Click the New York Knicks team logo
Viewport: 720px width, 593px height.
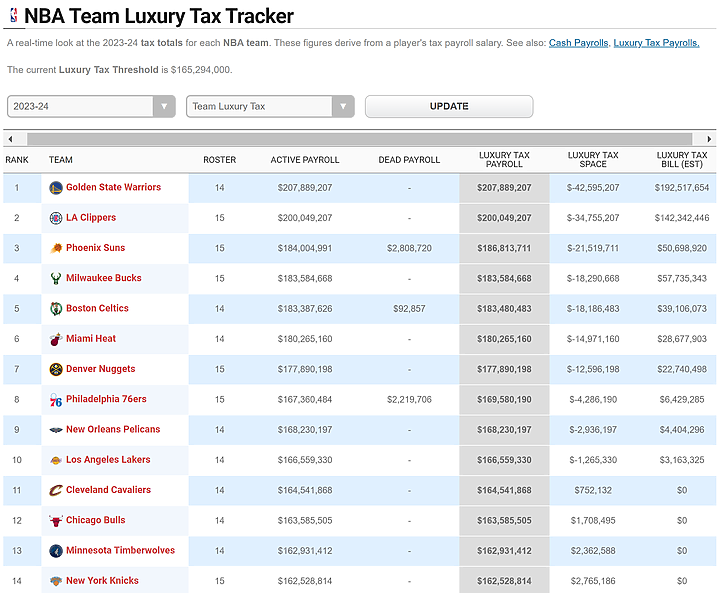click(56, 581)
